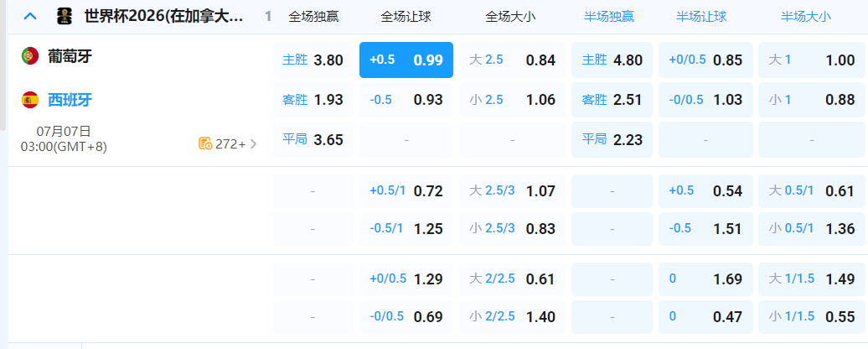Select the 半场让球 column header
Image resolution: width=868 pixels, height=349 pixels.
click(x=701, y=17)
